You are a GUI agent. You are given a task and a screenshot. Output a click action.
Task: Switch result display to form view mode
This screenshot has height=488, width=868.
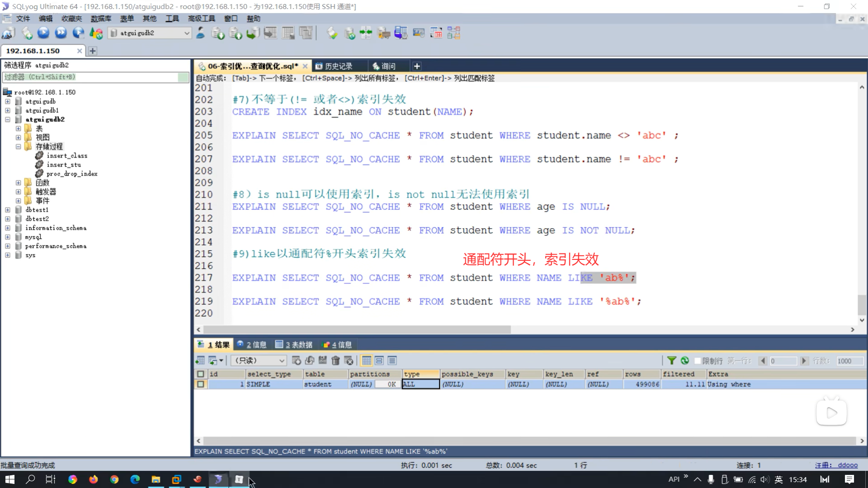pos(379,361)
